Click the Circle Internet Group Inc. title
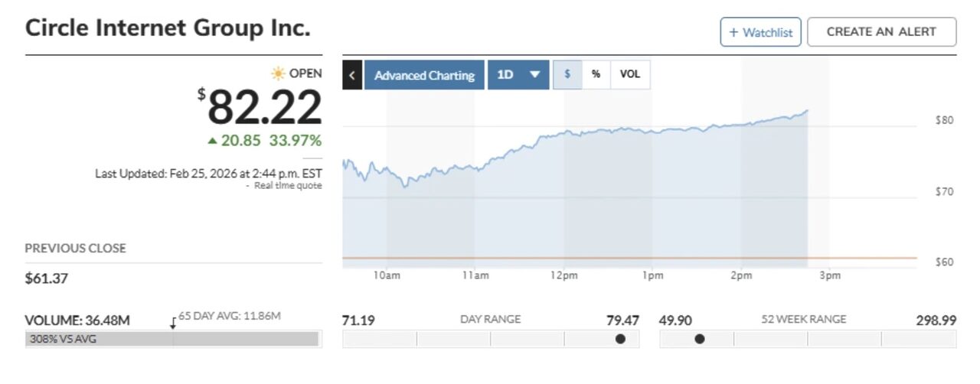980x384 pixels. point(168,28)
